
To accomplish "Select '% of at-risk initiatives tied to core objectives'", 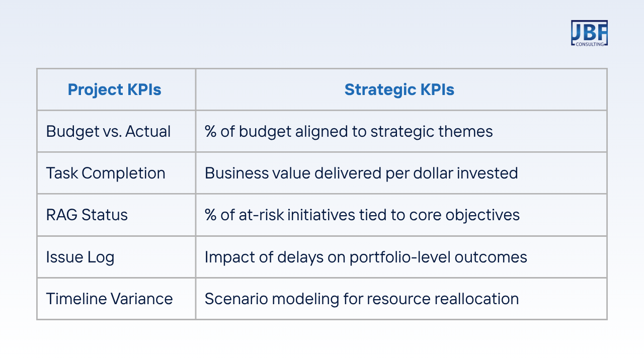I will [362, 215].
